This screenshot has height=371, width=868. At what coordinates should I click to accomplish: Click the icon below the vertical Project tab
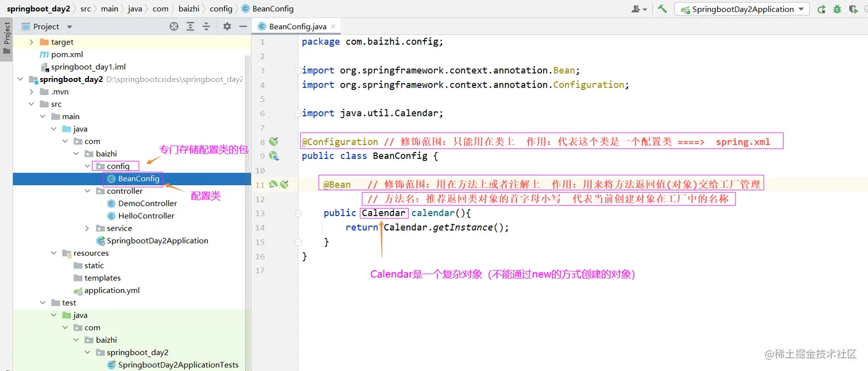click(x=7, y=51)
